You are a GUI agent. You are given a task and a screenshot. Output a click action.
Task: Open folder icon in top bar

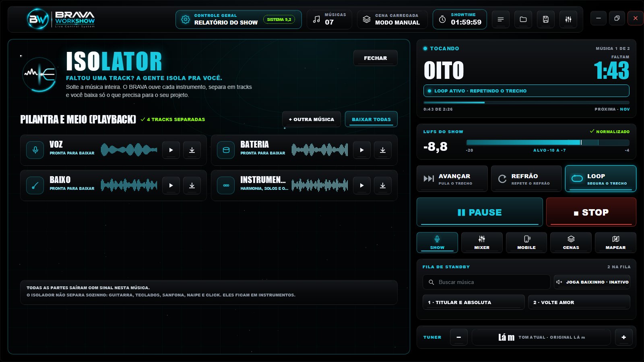pyautogui.click(x=523, y=19)
